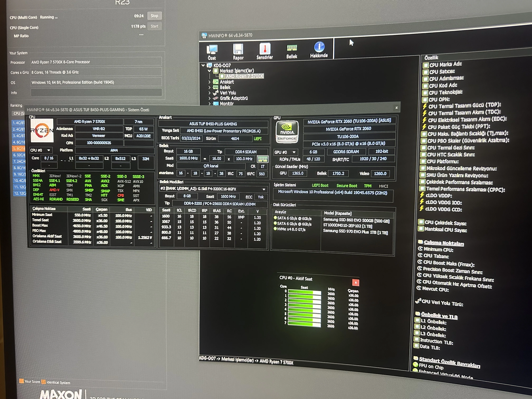532x399 pixels.
Task: Click the Ryzen CPU logo
Action: (42, 130)
